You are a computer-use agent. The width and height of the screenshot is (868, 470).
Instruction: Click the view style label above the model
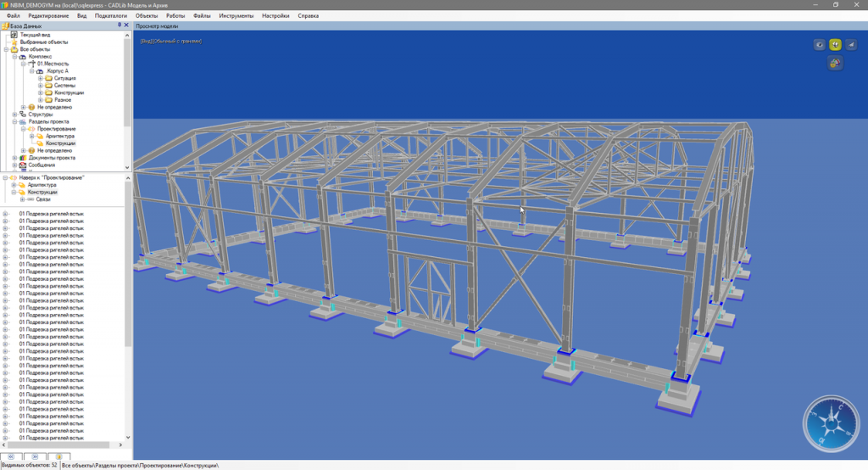pos(171,41)
